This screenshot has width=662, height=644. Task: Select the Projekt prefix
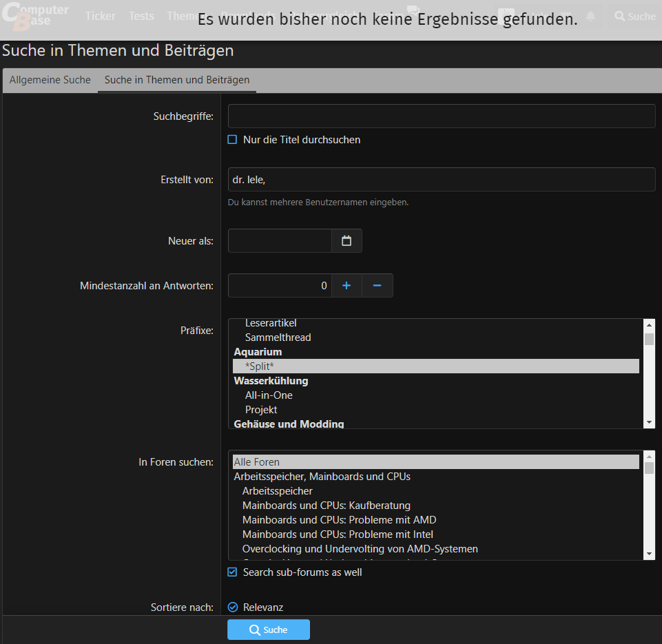[x=435, y=409]
